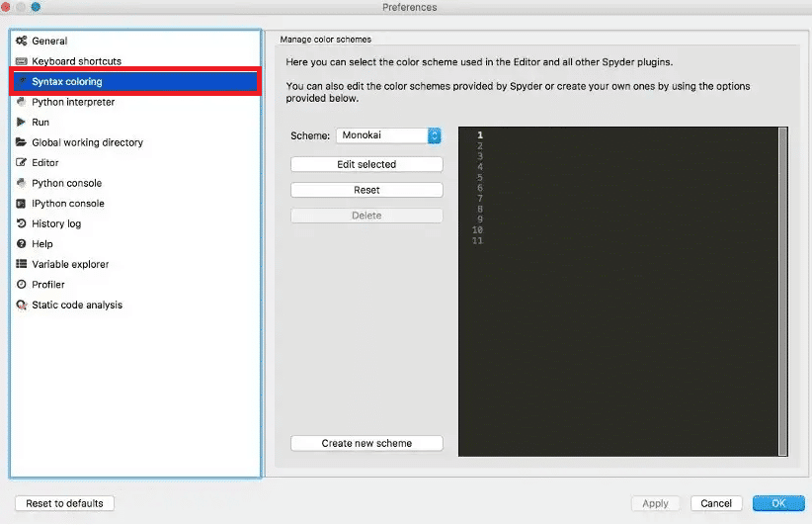Open Editor preferences

pyautogui.click(x=135, y=162)
